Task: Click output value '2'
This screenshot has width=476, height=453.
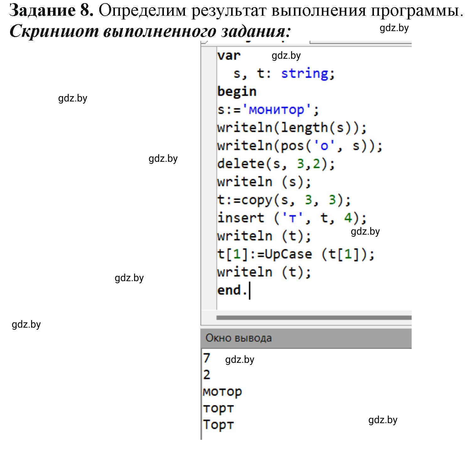Action: click(207, 375)
